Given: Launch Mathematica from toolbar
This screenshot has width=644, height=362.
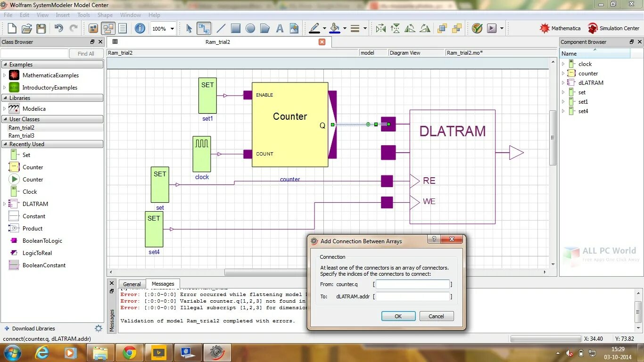Looking at the screenshot, I should 560,28.
